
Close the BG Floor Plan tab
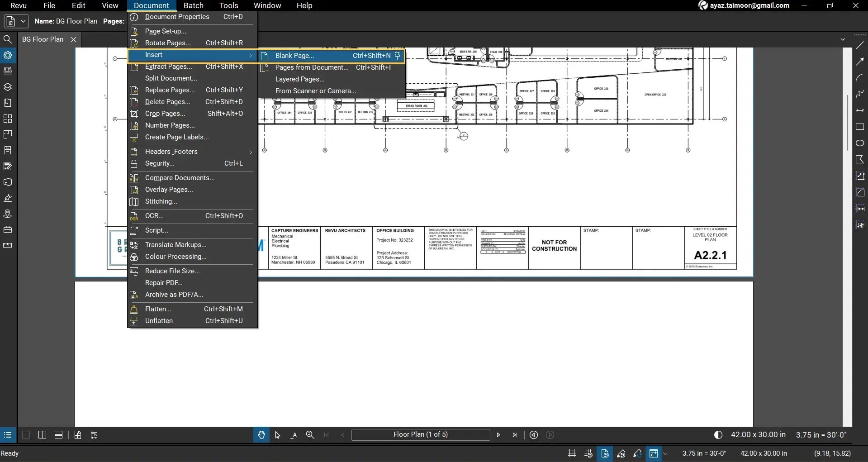point(73,40)
